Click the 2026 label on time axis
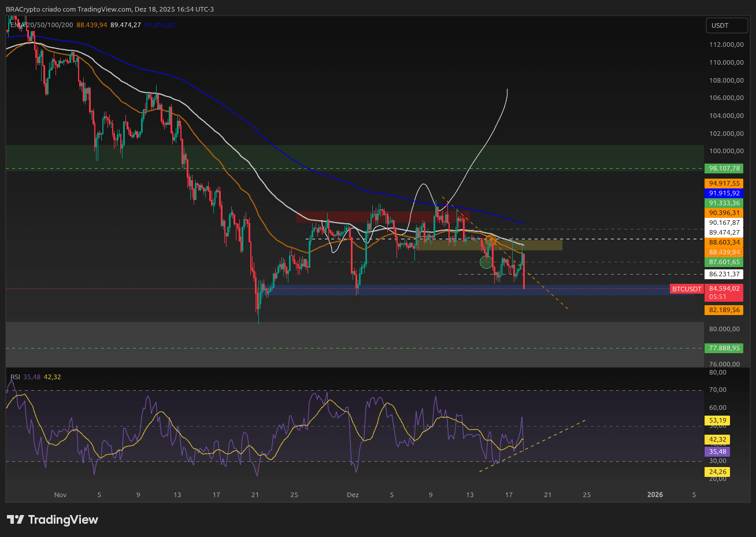756x537 pixels. 655,495
